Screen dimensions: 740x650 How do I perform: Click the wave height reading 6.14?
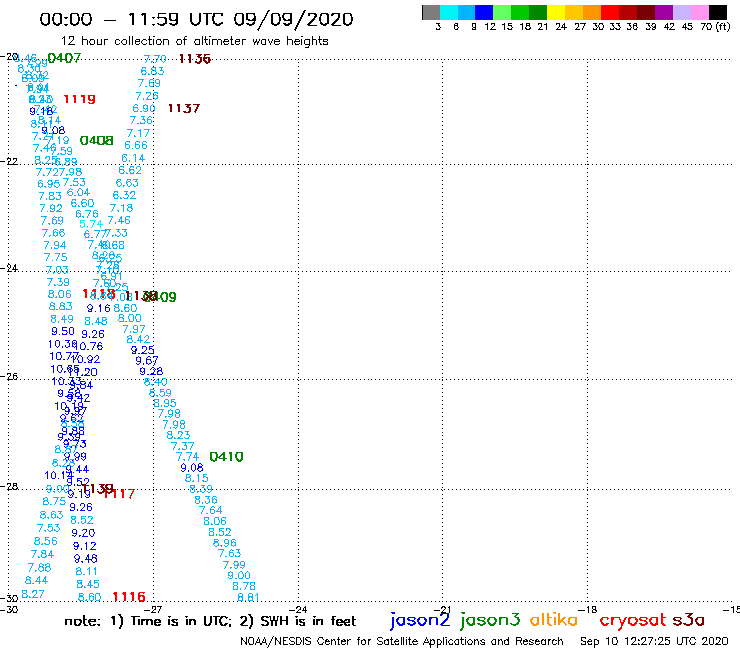click(x=133, y=158)
